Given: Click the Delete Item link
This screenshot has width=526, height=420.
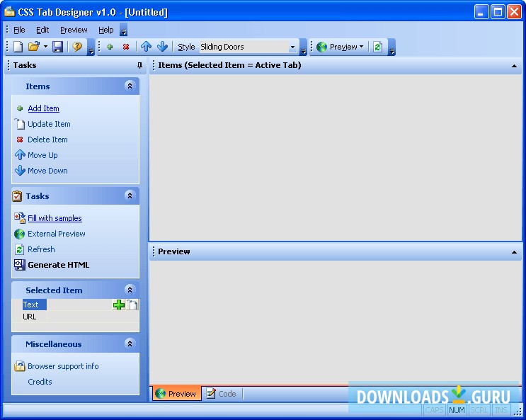Looking at the screenshot, I should [x=47, y=140].
